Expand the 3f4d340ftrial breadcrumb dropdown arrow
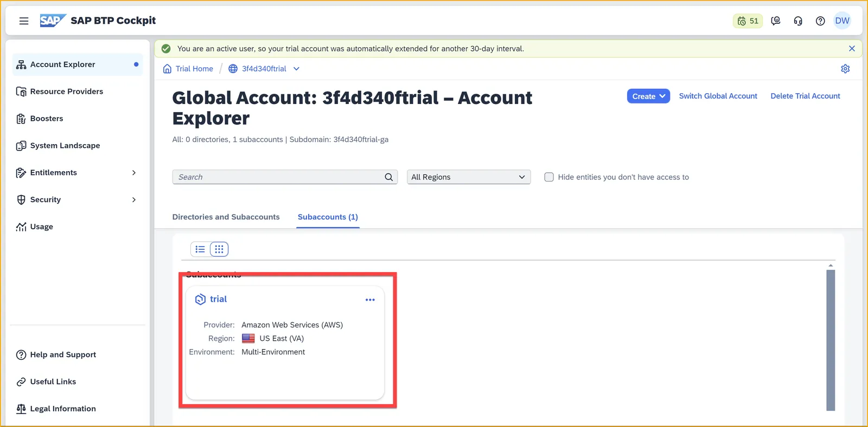This screenshot has width=868, height=427. [x=296, y=69]
